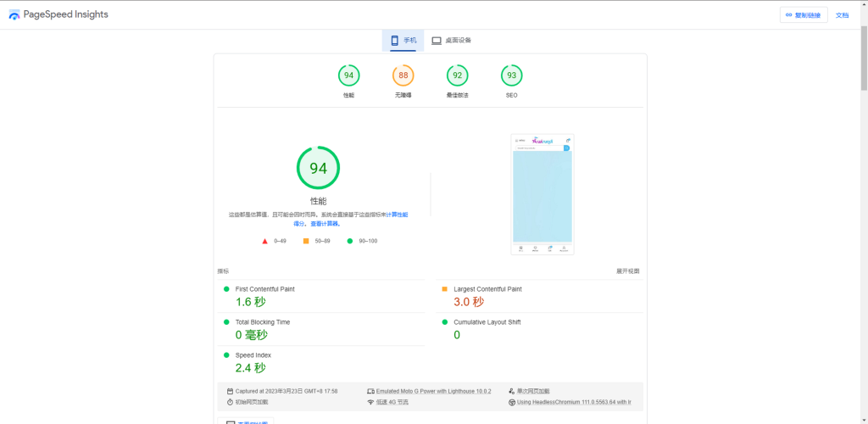The height and width of the screenshot is (424, 868).
Task: Expand the Cumulative Layout Shift metric row
Action: pyautogui.click(x=489, y=322)
